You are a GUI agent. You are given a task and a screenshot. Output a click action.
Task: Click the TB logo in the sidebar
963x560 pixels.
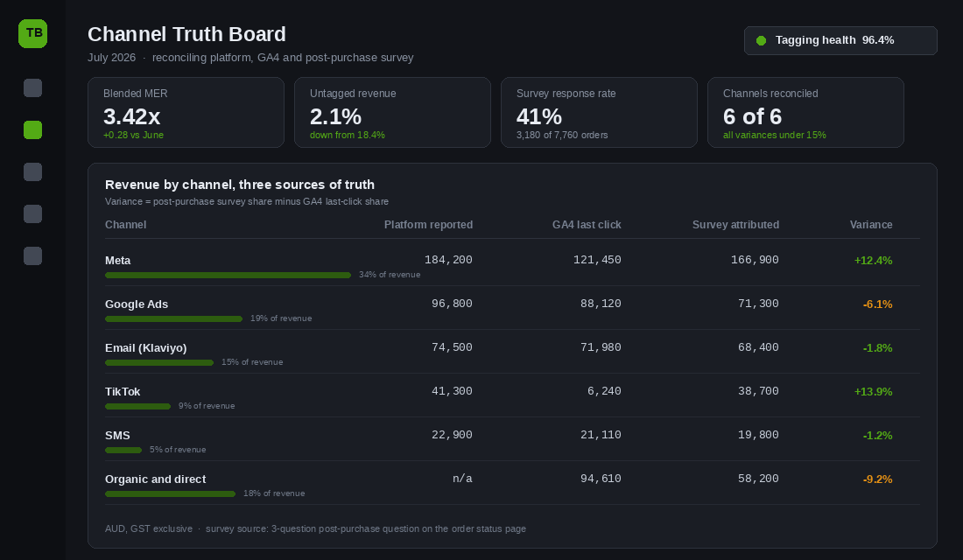pyautogui.click(x=32, y=33)
